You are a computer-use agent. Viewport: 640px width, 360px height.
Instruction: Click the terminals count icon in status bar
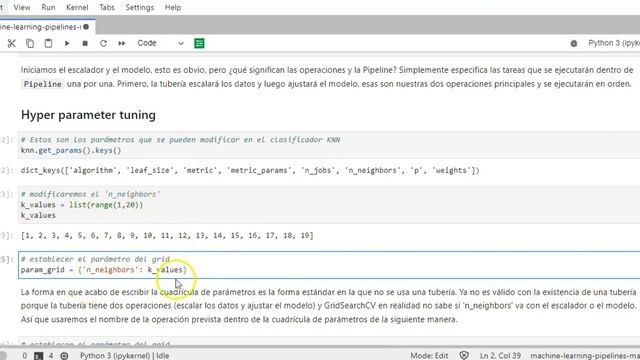coord(38,356)
